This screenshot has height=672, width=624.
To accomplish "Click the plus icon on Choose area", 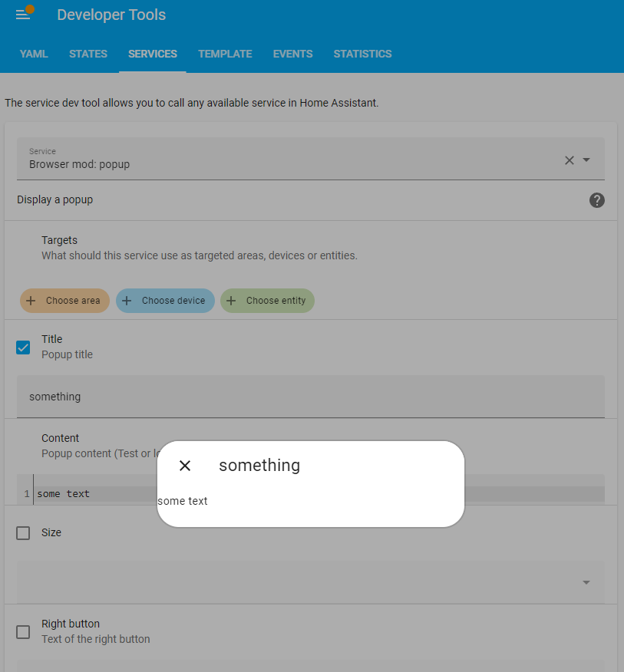I will coord(31,301).
